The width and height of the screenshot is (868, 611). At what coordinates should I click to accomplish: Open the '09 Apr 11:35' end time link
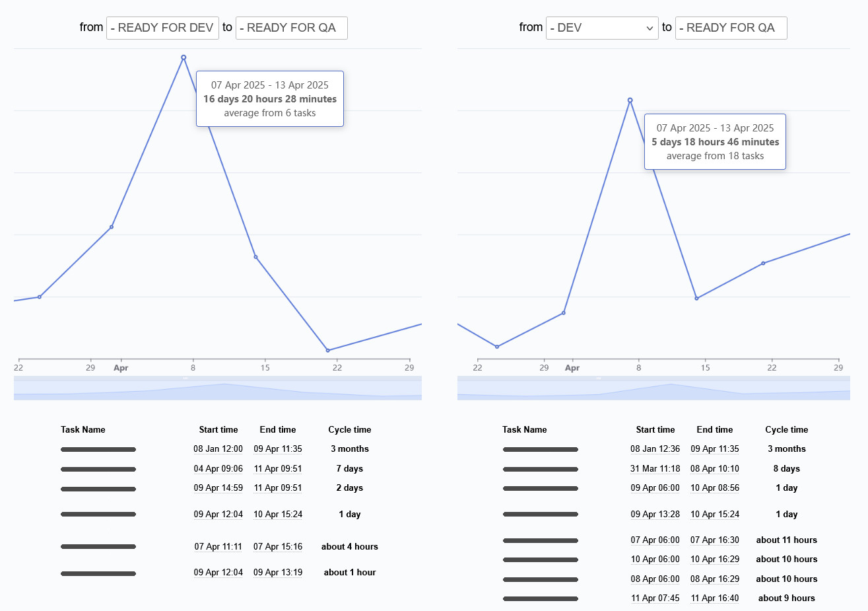tap(278, 449)
